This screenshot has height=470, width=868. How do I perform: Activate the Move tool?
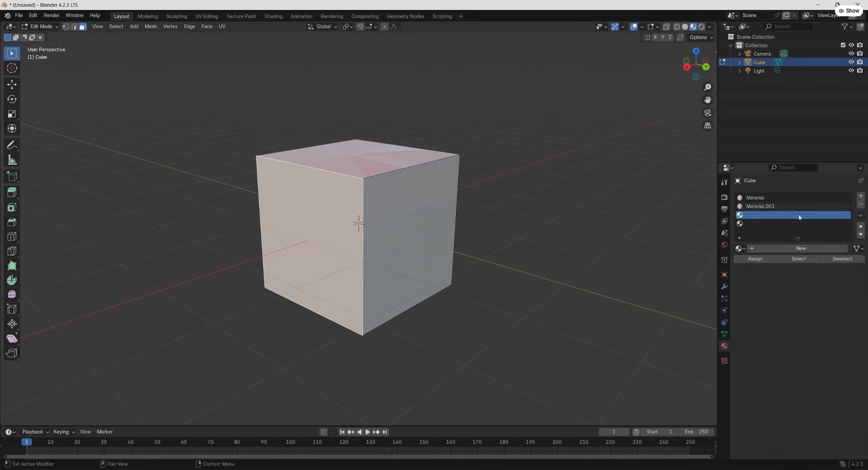point(12,85)
